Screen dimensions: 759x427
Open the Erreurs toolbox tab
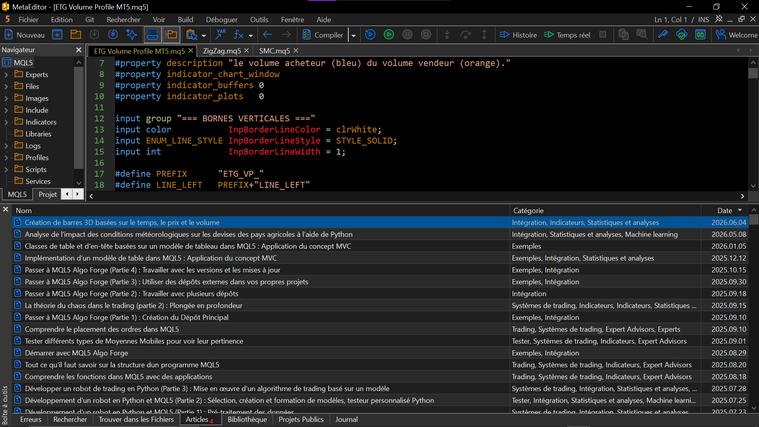pos(30,419)
